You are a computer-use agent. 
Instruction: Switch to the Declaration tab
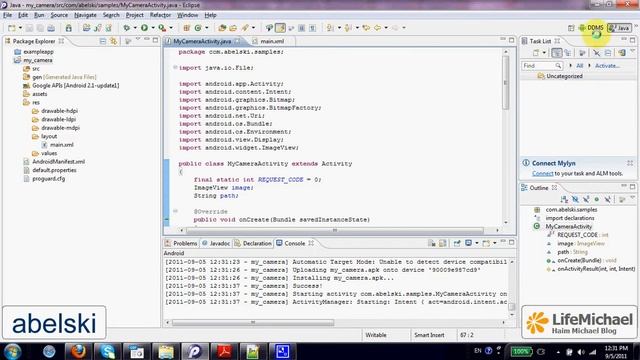coord(253,243)
